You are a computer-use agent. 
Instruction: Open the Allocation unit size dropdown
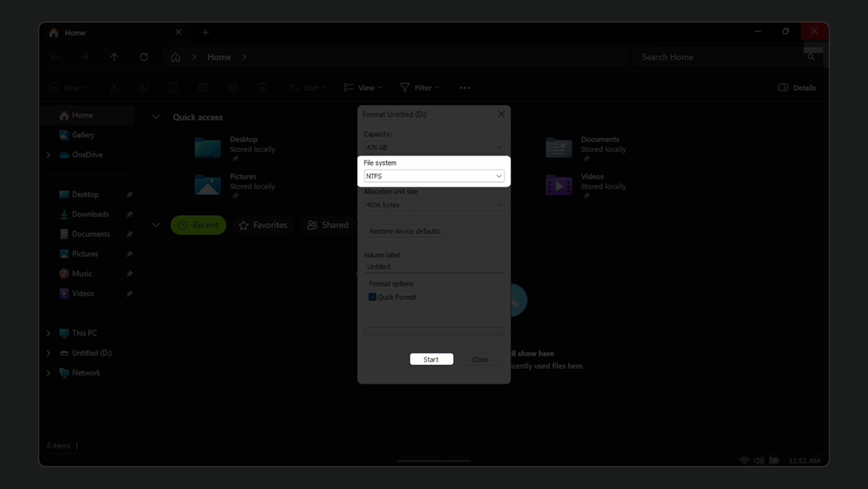[x=434, y=205]
